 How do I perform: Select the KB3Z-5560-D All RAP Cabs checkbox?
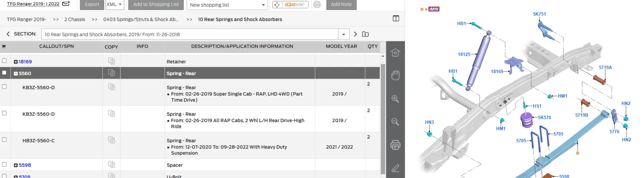click(x=4, y=113)
